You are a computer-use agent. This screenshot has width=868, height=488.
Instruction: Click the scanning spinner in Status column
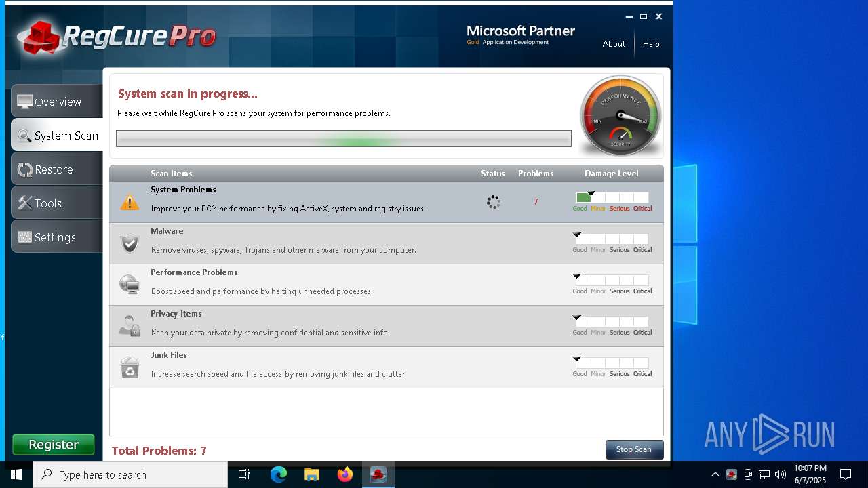(x=494, y=202)
